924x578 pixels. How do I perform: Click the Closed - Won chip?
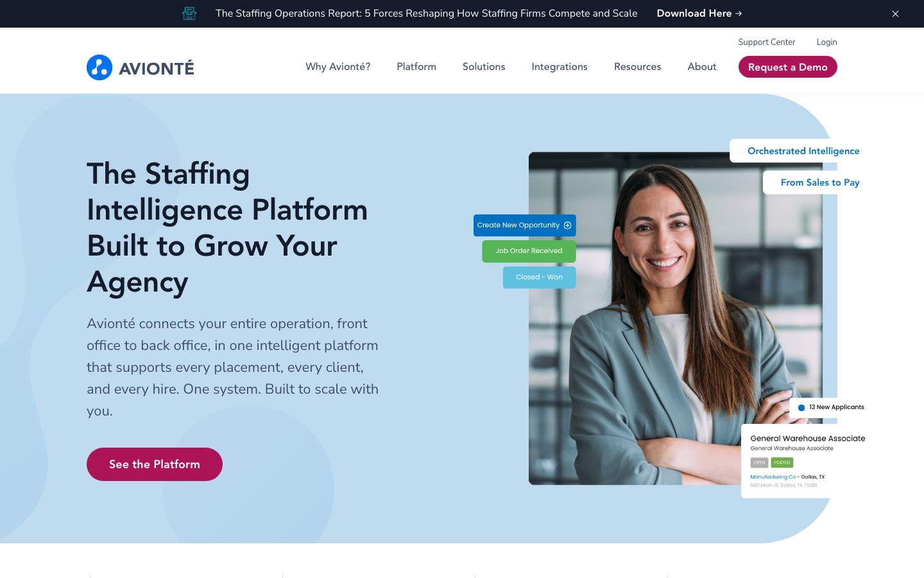pyautogui.click(x=539, y=277)
